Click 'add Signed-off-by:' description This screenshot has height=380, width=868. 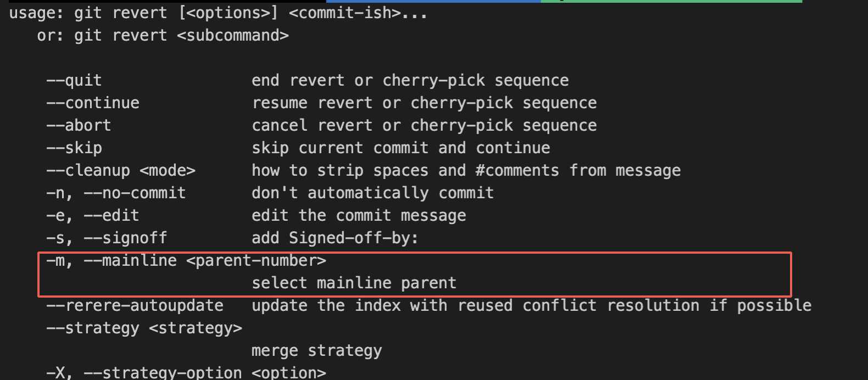coord(335,238)
